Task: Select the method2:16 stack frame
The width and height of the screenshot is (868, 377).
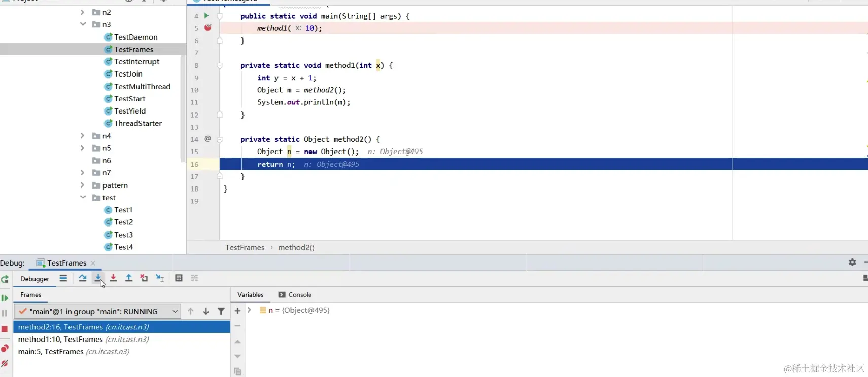Action: point(122,327)
